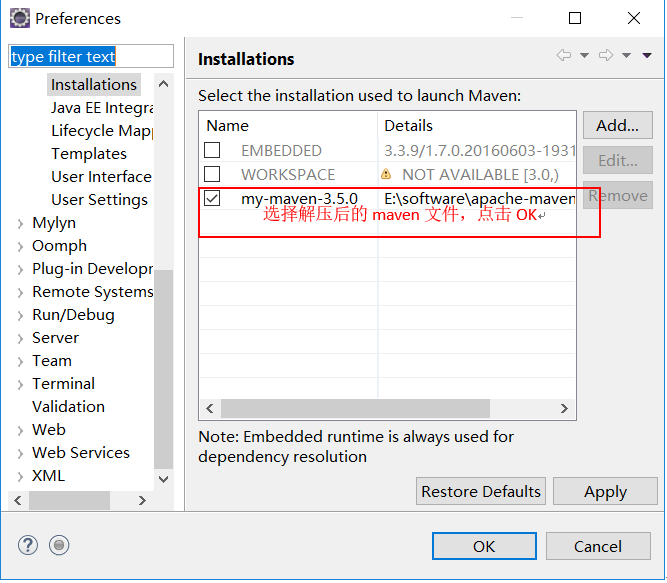Expand the Web tree node
This screenshot has width=667, height=583.
20,430
